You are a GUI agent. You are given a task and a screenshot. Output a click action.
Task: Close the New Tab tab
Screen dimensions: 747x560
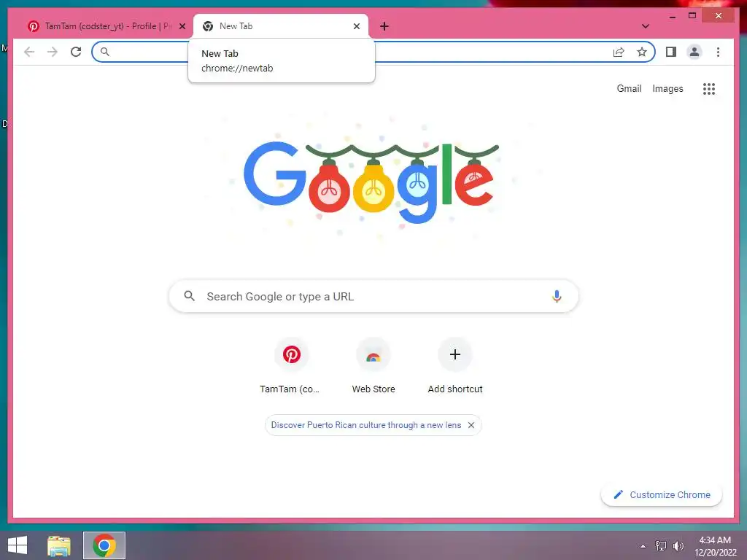click(x=356, y=26)
